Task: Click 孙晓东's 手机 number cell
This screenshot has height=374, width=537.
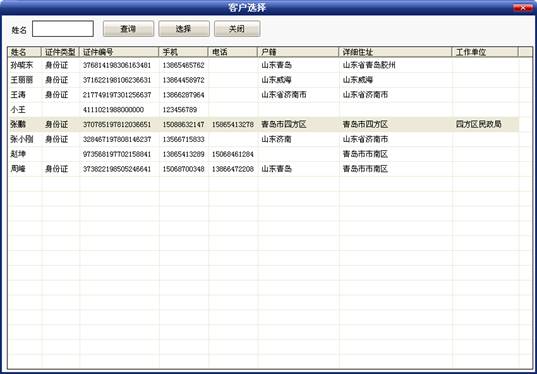Action: (183, 65)
